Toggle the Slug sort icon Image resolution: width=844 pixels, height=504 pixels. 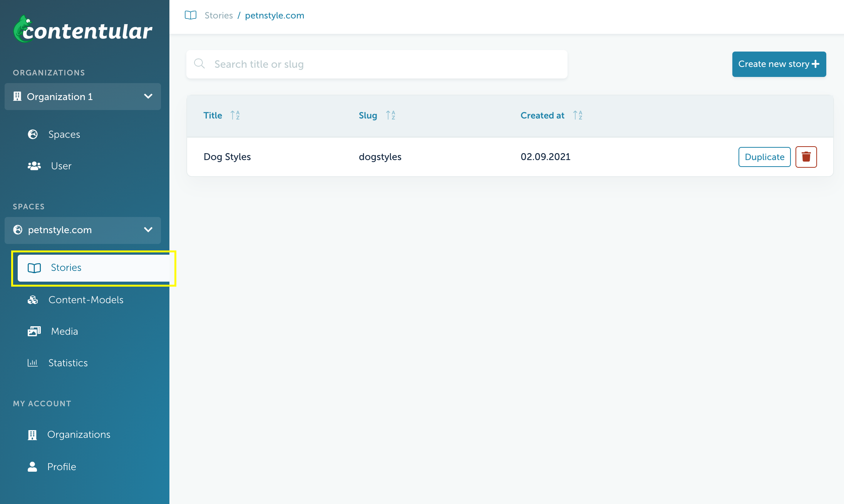pos(391,115)
